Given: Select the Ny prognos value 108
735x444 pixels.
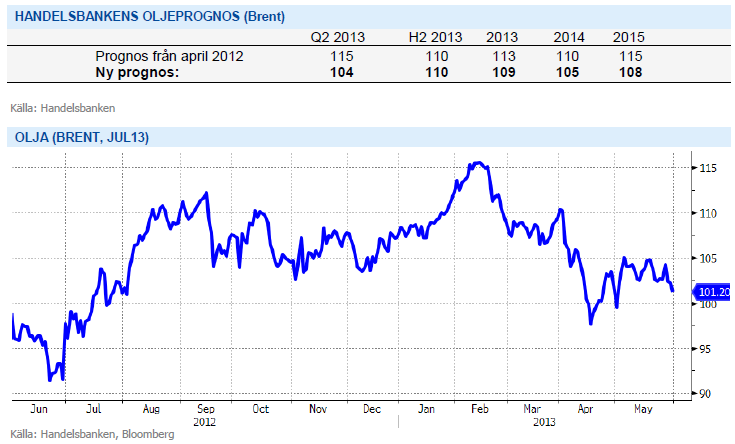Looking at the screenshot, I should [628, 72].
